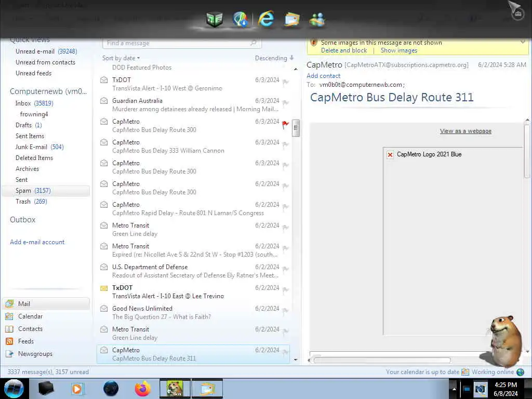This screenshot has width=532, height=399.
Task: Show hidden tray icons arrow
Action: point(454,389)
